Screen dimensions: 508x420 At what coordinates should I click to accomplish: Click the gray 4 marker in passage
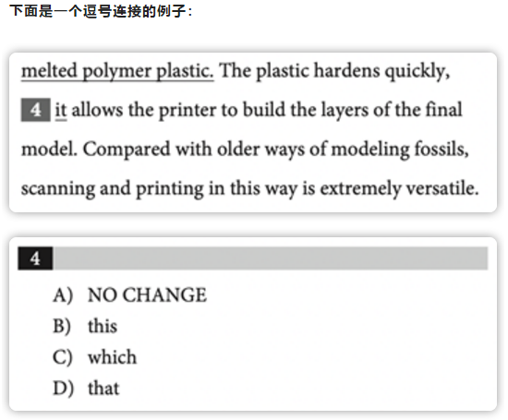coord(36,110)
